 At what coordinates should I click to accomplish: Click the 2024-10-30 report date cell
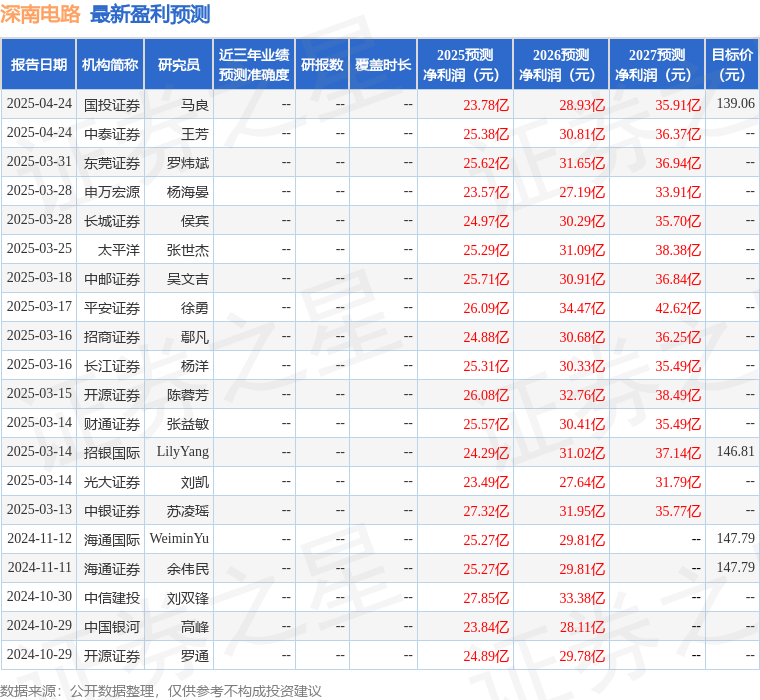(x=40, y=597)
